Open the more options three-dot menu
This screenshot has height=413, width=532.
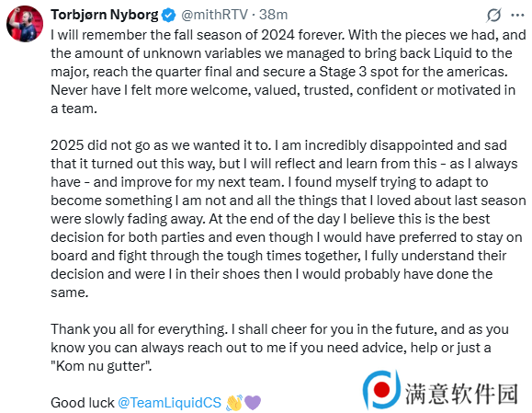pos(517,15)
